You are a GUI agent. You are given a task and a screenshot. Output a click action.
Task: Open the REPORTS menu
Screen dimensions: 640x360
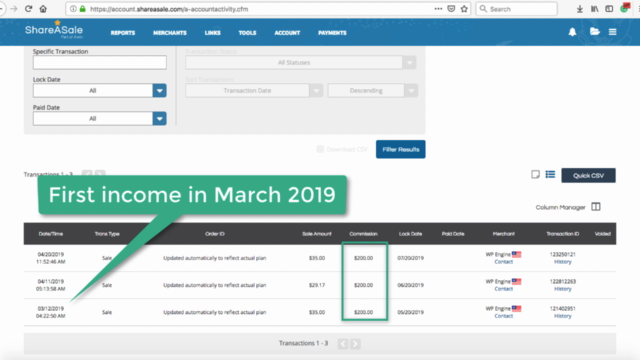123,33
